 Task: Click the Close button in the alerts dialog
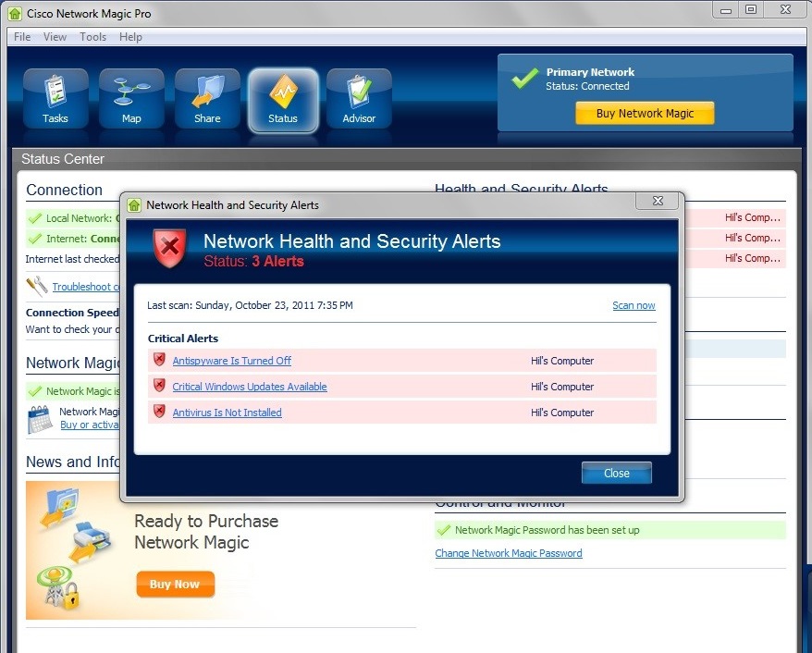tap(616, 473)
